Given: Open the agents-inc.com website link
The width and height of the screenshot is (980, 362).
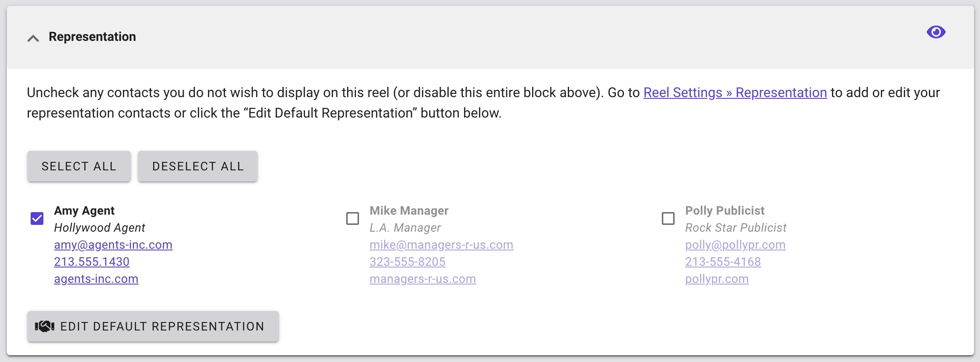Looking at the screenshot, I should (96, 279).
